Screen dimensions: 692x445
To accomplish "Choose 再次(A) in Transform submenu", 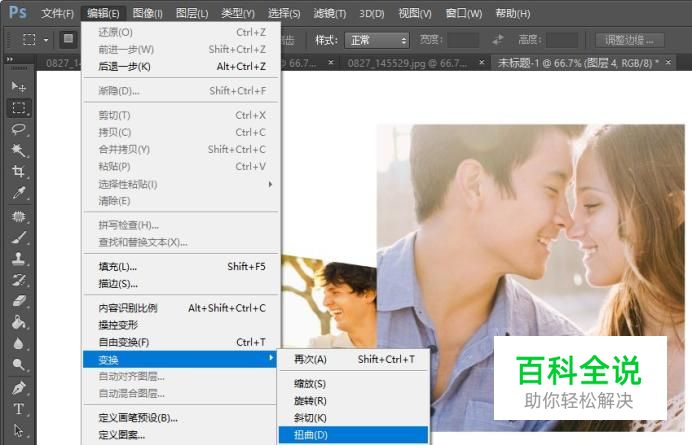I will [x=354, y=359].
